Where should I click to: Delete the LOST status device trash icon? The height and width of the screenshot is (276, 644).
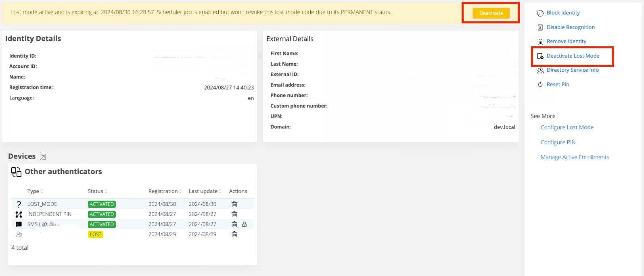[x=234, y=234]
